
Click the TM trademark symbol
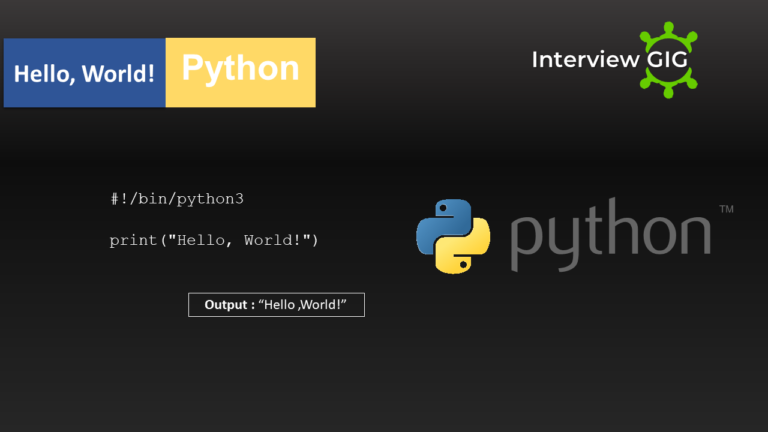click(726, 210)
